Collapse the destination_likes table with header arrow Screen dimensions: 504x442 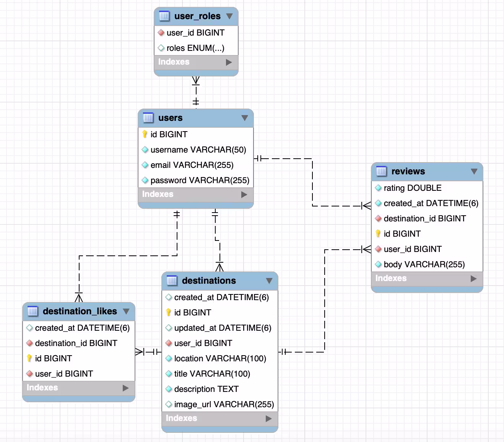click(x=126, y=311)
